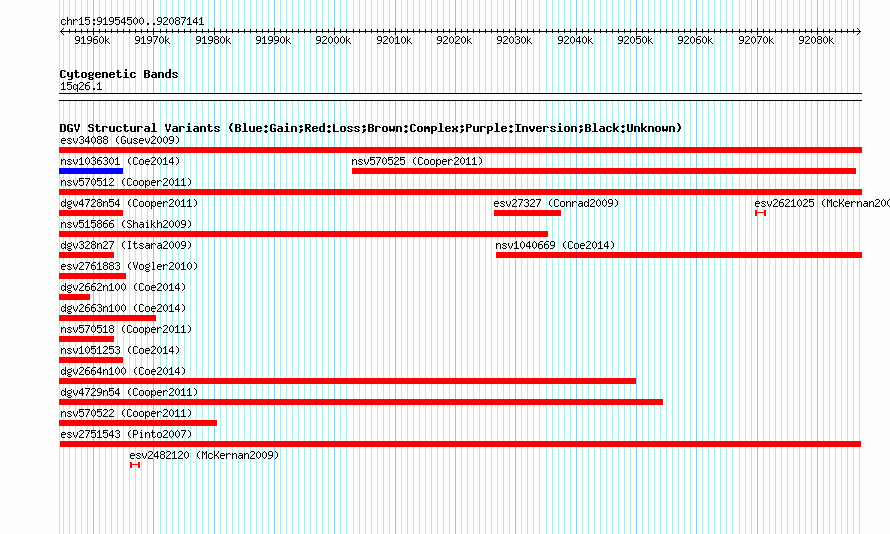
Task: Open the nsv570525 (Cooper2011) label
Action: click(x=417, y=161)
